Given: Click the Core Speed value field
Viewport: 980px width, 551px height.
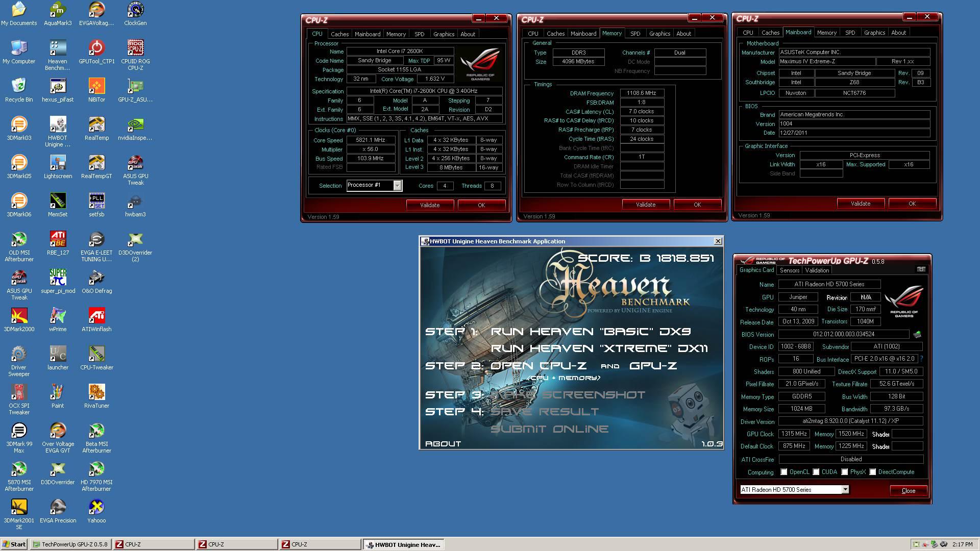Looking at the screenshot, I should 371,140.
